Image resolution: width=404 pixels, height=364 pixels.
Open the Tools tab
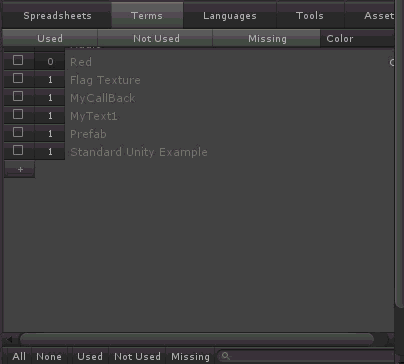[310, 16]
